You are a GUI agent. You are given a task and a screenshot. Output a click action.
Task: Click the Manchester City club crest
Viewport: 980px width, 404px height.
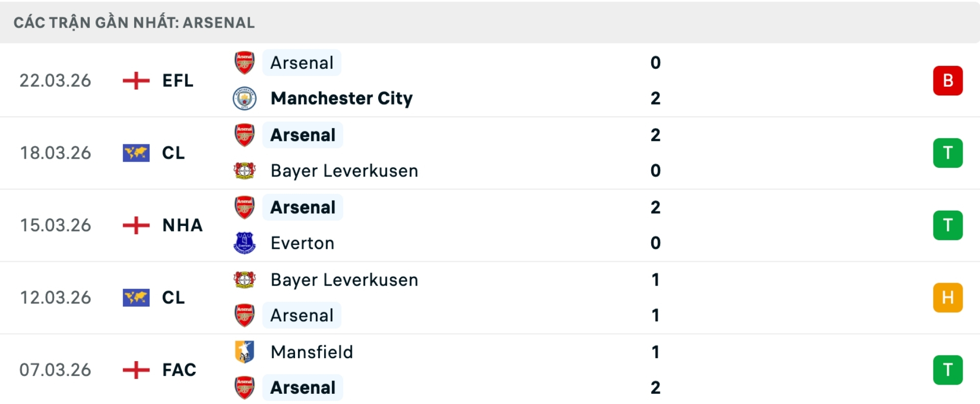tap(244, 98)
